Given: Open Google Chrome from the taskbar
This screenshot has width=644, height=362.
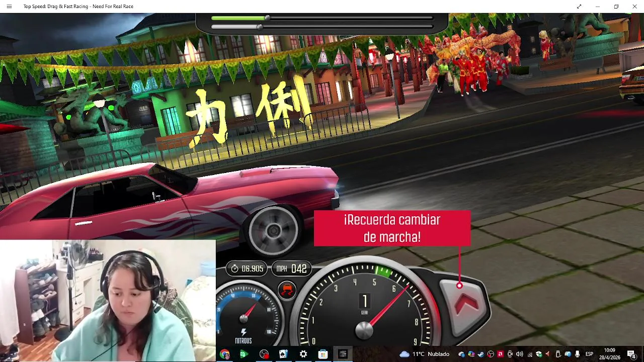Looking at the screenshot, I should pos(224,354).
